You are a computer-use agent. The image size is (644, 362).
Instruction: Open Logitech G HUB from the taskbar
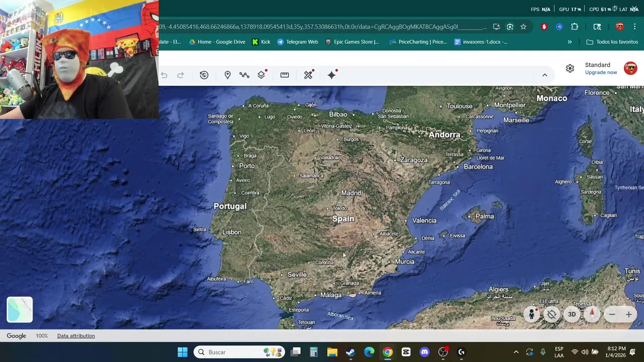click(x=461, y=352)
